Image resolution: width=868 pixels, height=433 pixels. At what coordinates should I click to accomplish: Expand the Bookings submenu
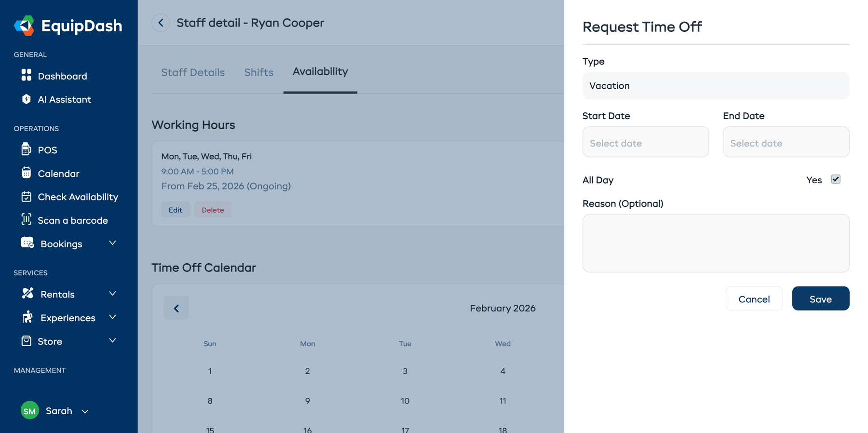click(x=112, y=244)
